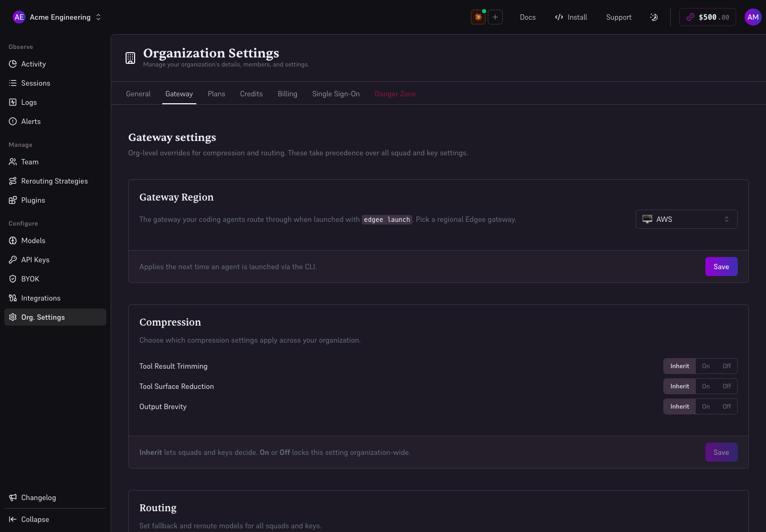766x532 pixels.
Task: Click the $500.00 credits balance button
Action: point(707,17)
